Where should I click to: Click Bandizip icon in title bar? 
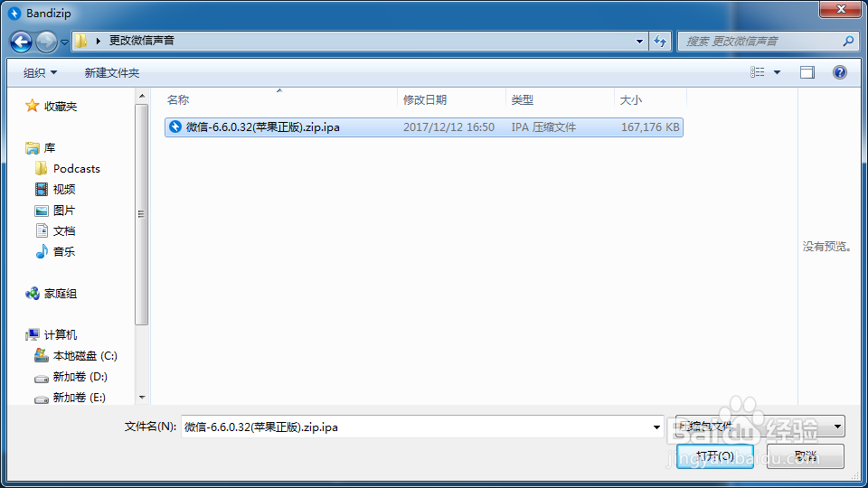point(15,14)
